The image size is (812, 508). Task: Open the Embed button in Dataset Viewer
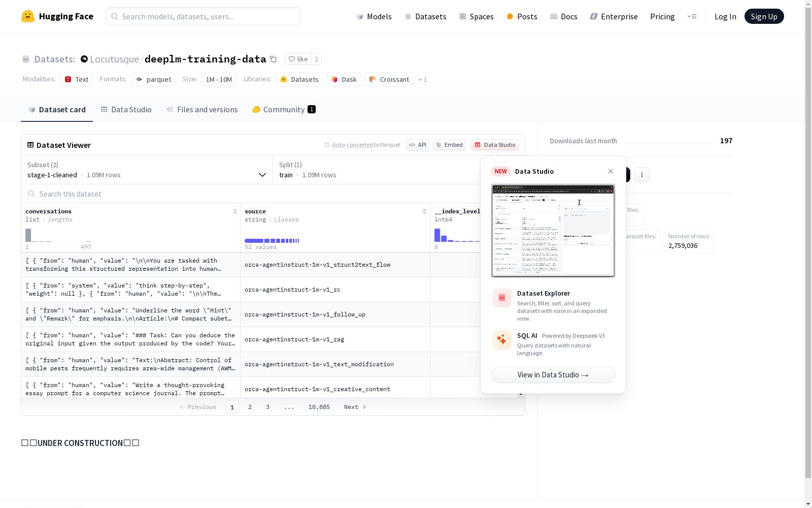449,145
